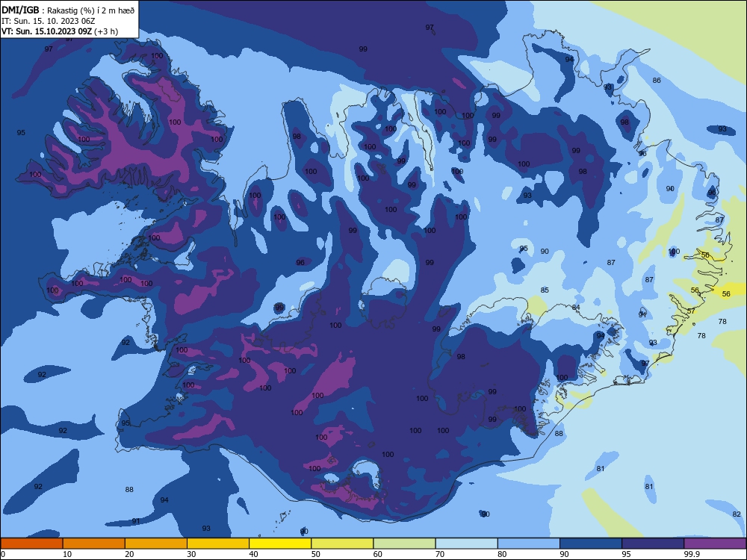Click the humidity value '84' on the map
Image resolution: width=747 pixels, height=560 pixels.
tap(576, 307)
